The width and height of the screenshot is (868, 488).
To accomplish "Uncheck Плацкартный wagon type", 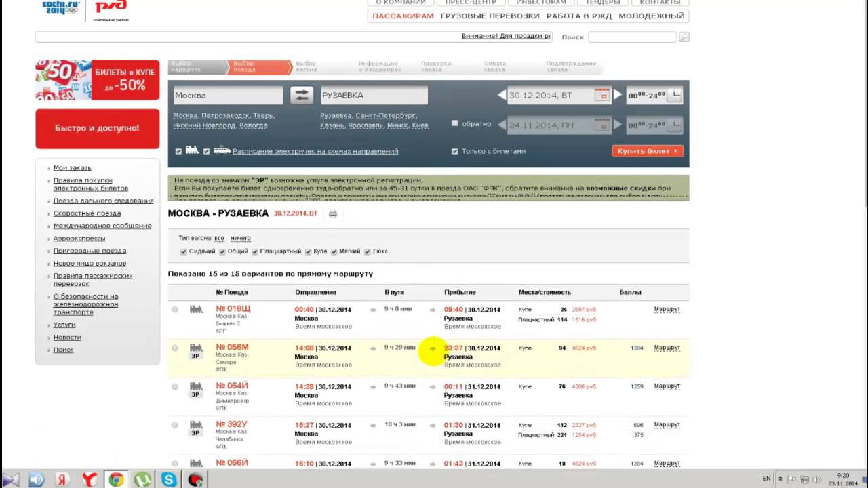I will click(255, 251).
